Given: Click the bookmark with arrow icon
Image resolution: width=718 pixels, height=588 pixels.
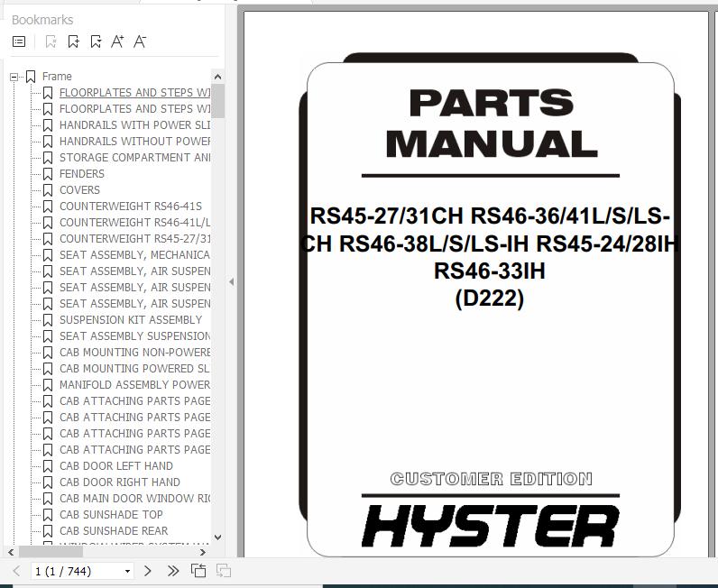Looking at the screenshot, I should [x=96, y=41].
